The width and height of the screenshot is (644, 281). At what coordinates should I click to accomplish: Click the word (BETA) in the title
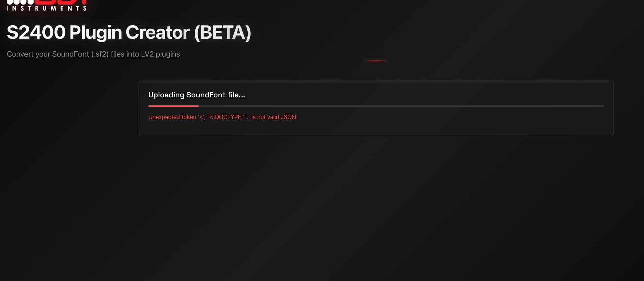pos(222,33)
